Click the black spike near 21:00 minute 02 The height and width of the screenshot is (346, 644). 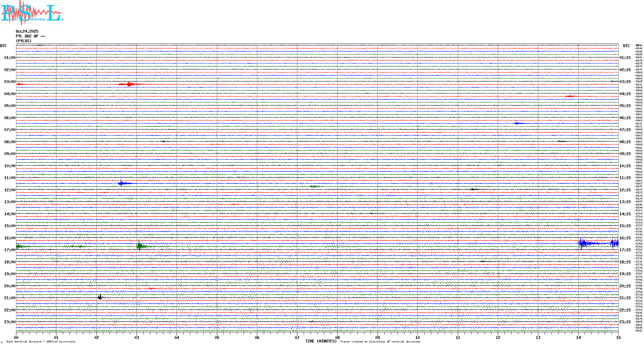pyautogui.click(x=100, y=297)
